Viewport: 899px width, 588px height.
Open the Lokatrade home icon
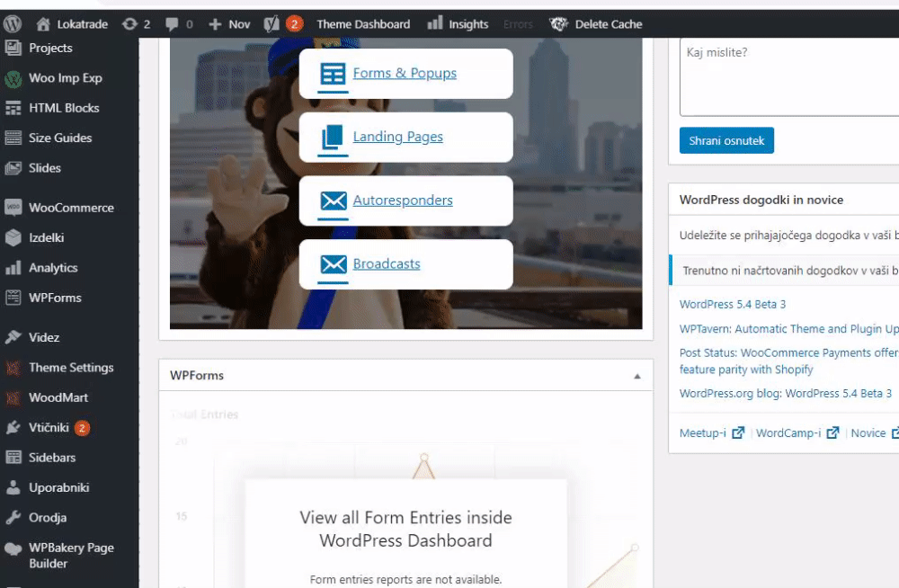[43, 24]
